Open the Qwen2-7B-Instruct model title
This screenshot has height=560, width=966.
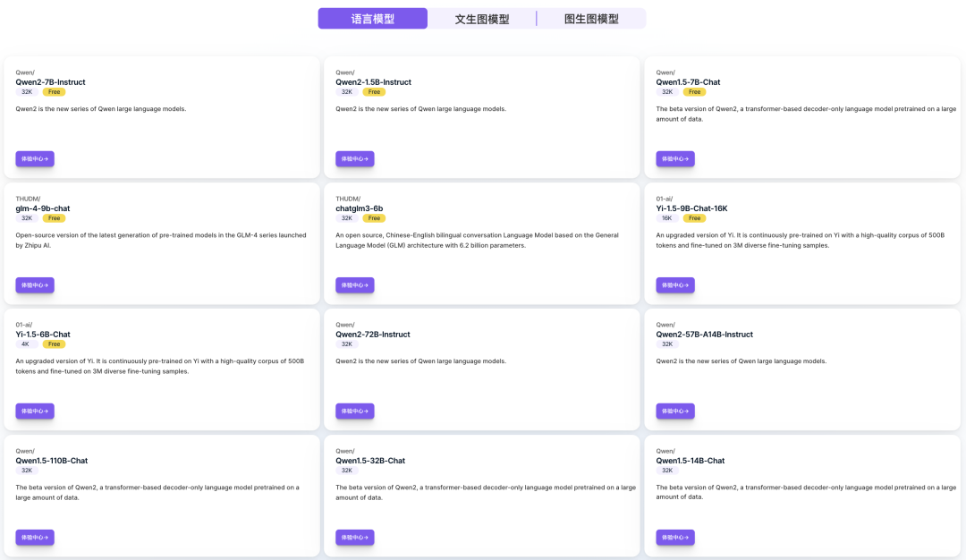click(50, 82)
